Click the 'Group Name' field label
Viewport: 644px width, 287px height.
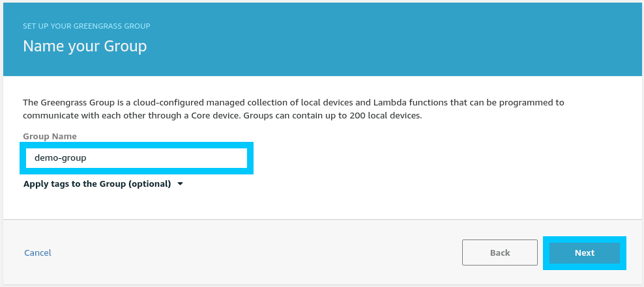coord(50,136)
